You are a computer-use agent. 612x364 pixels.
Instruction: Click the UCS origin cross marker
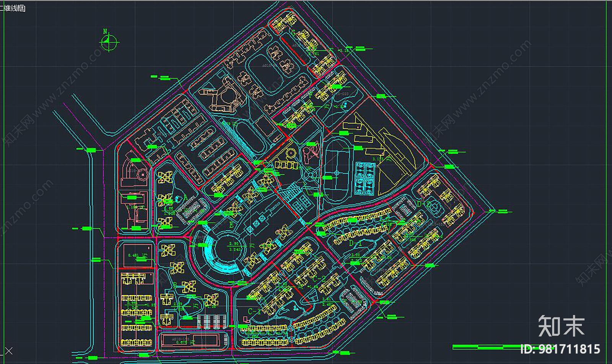(x=8, y=351)
